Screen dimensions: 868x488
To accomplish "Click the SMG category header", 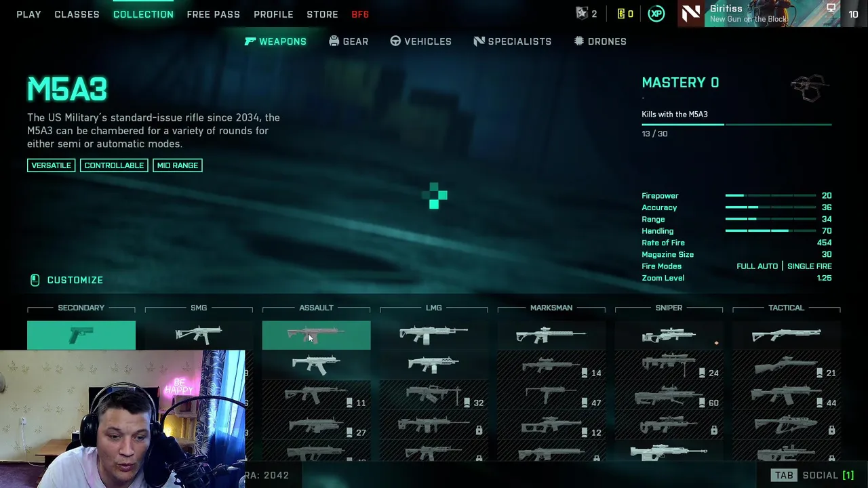I will click(x=199, y=308).
